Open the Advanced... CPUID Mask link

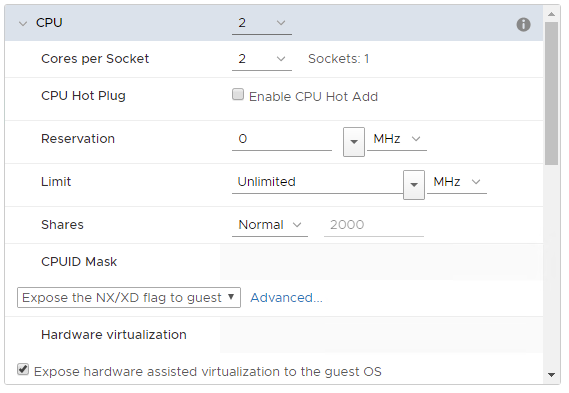coord(286,298)
